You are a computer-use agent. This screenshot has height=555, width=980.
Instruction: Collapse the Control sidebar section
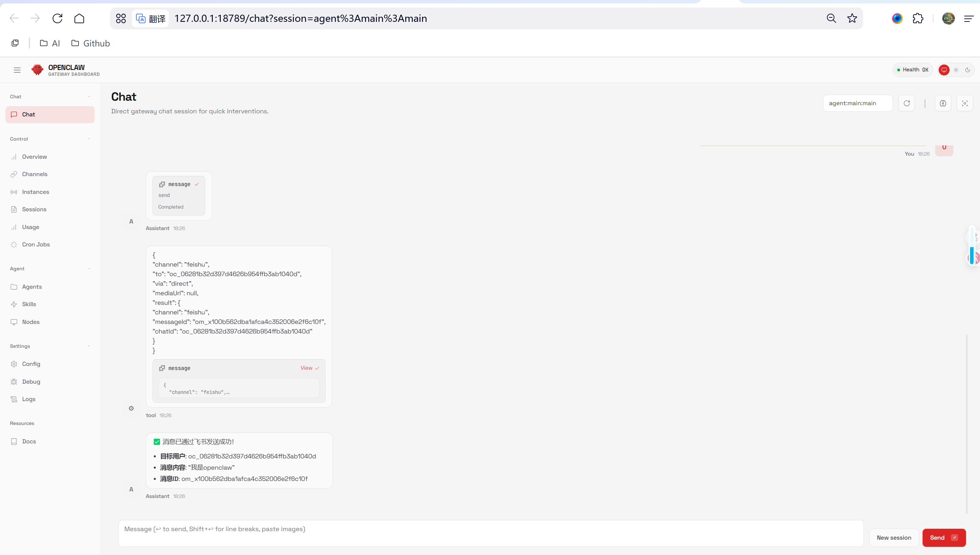(x=89, y=139)
